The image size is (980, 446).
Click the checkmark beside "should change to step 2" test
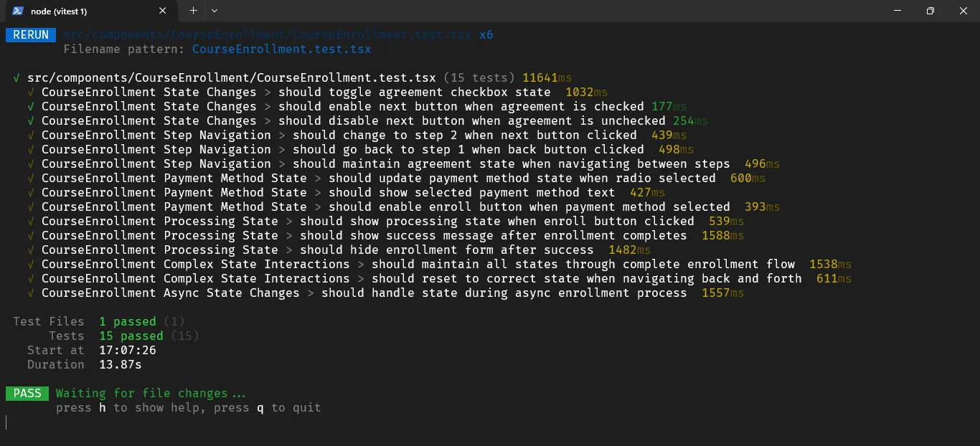pyautogui.click(x=29, y=135)
